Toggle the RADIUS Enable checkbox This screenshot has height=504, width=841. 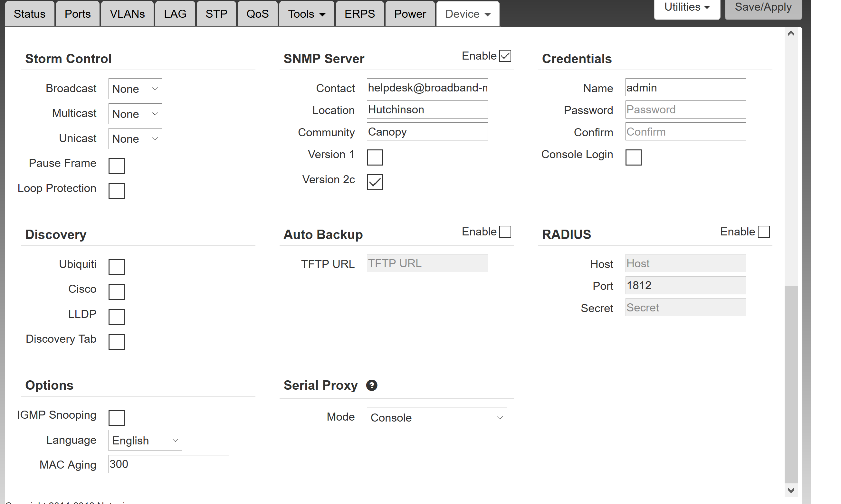coord(764,232)
